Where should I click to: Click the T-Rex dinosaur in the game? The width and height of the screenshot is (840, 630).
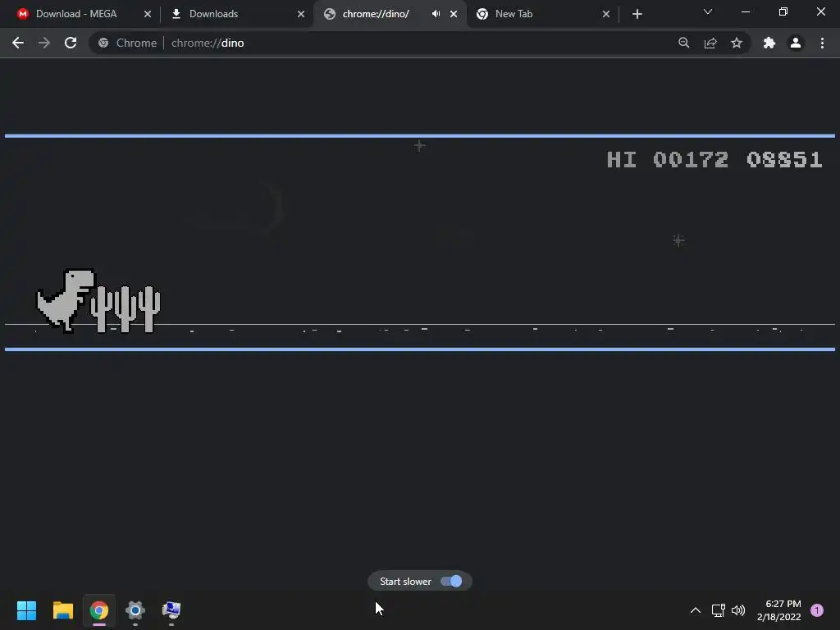(66, 300)
